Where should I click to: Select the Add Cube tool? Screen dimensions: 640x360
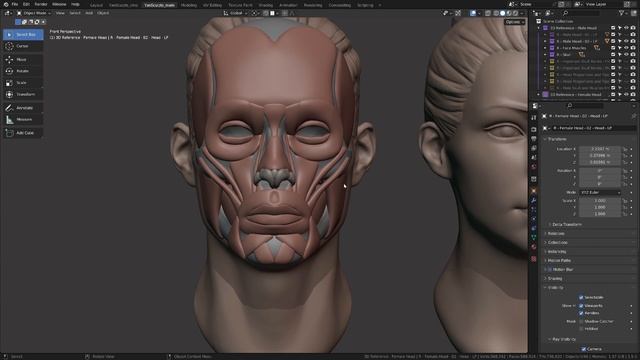[x=23, y=133]
